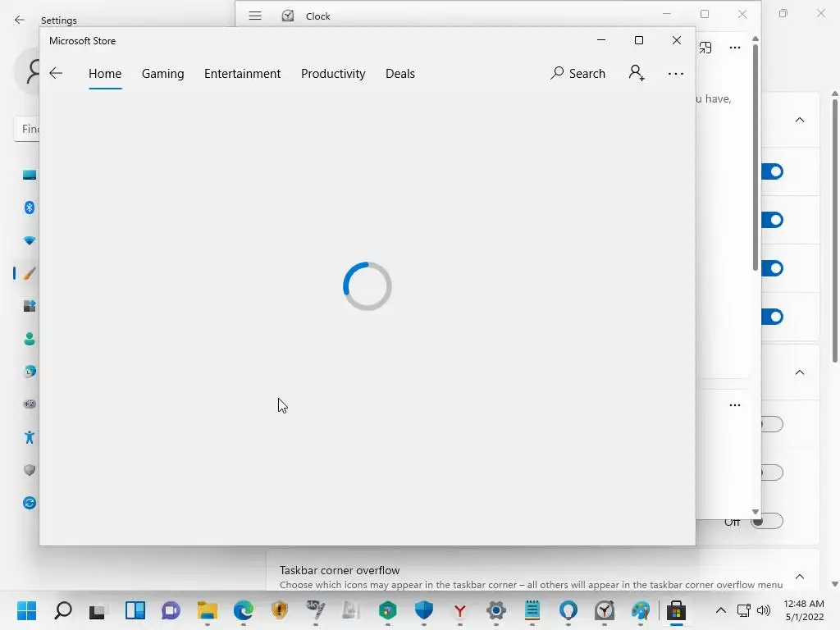Open taskbar Search magnifier

click(x=62, y=610)
